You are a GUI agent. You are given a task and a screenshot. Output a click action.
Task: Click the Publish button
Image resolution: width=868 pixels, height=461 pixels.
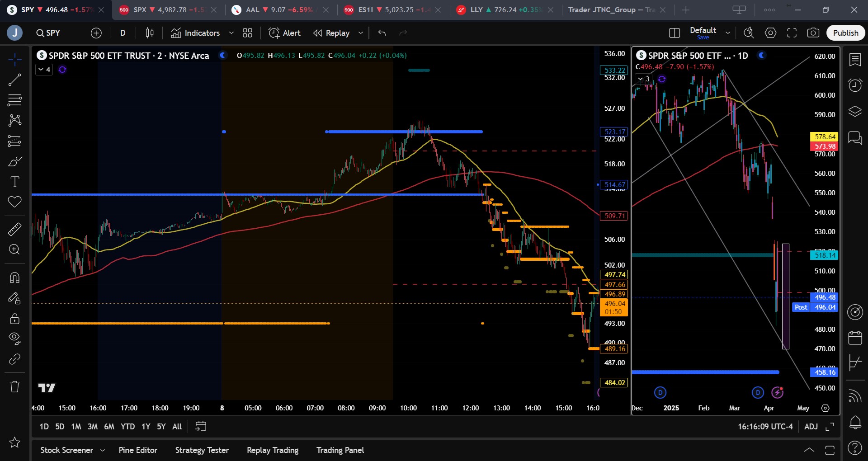coord(845,33)
